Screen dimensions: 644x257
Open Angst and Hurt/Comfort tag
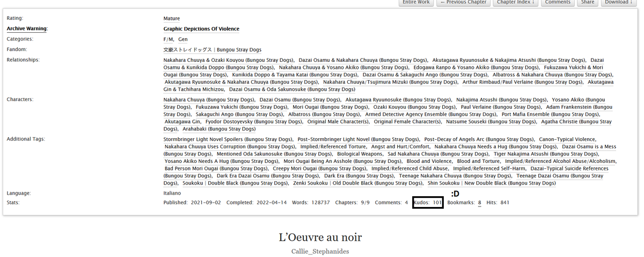401,147
